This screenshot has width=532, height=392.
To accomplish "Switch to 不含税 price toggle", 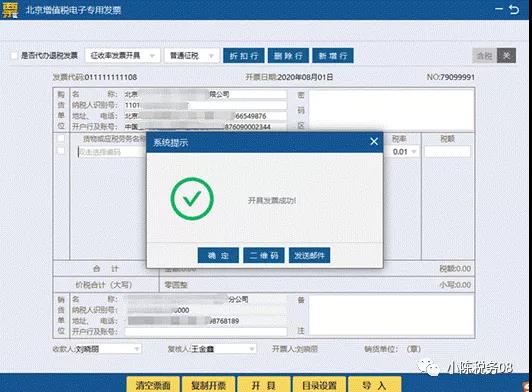I will click(x=507, y=56).
